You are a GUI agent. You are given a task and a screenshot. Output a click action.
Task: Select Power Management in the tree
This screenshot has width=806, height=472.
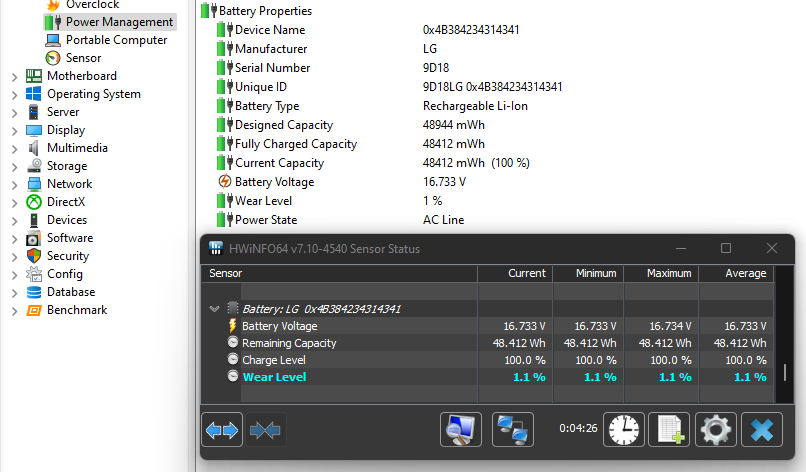tap(110, 22)
